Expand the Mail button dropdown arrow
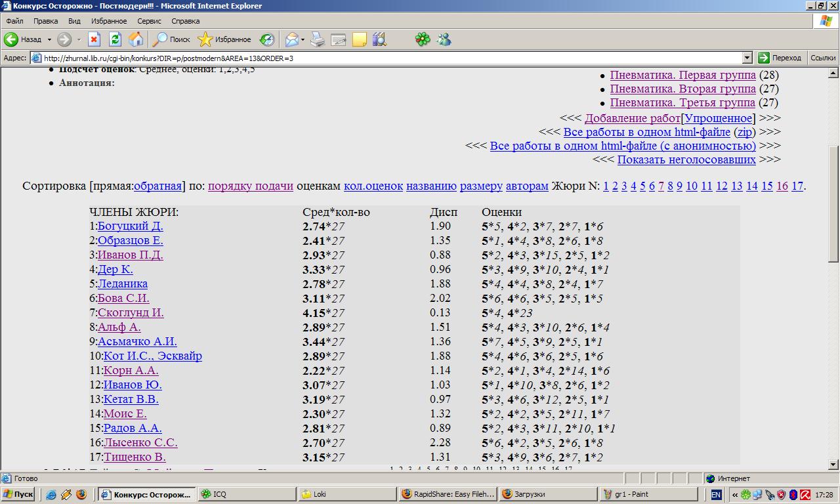This screenshot has width=840, height=504. 303,39
